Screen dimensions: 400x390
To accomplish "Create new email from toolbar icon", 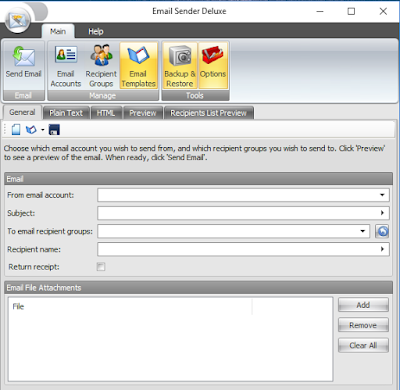I will point(16,130).
